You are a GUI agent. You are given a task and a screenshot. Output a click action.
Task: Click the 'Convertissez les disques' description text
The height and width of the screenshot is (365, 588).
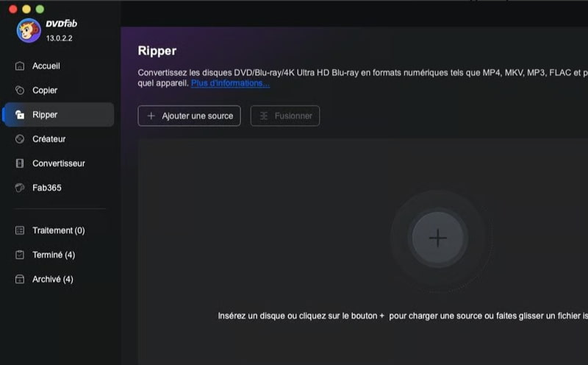coord(362,78)
